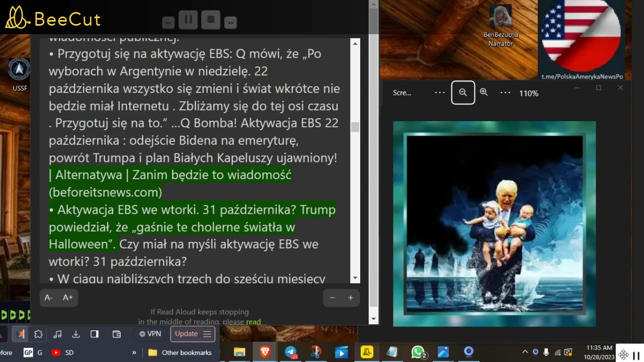
Task: Zoom out in the Photos window
Action: coord(463,93)
